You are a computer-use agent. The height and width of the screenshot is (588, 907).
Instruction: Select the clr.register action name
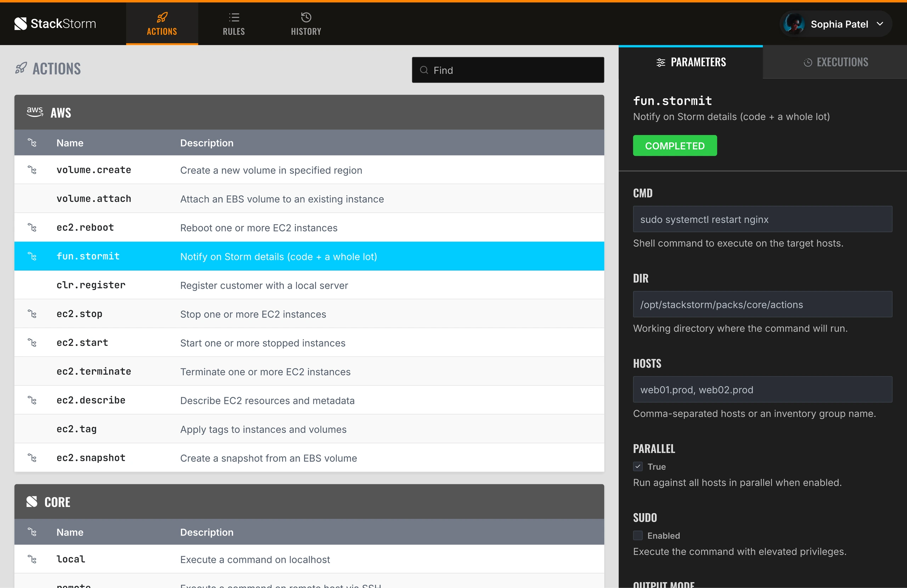click(x=91, y=285)
